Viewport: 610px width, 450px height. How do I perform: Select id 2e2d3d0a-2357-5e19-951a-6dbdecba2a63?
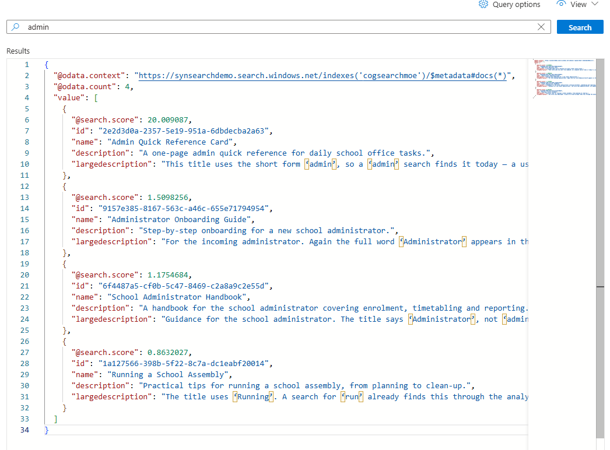183,131
